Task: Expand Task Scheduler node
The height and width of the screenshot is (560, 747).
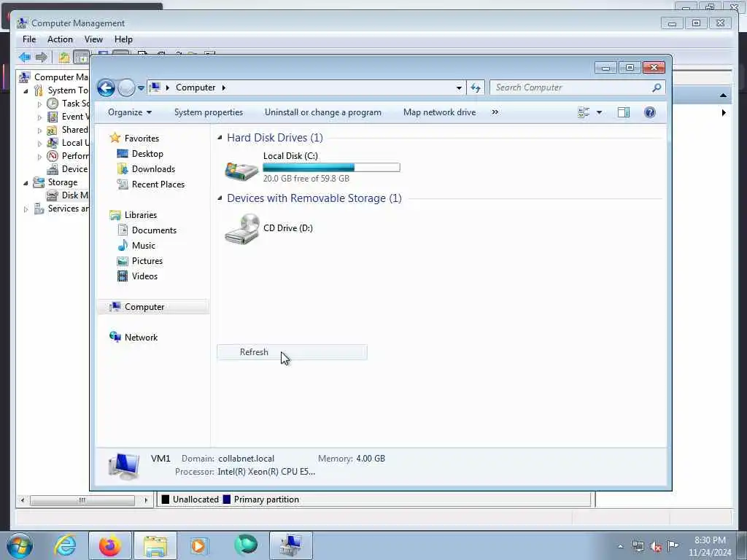Action: [39, 104]
